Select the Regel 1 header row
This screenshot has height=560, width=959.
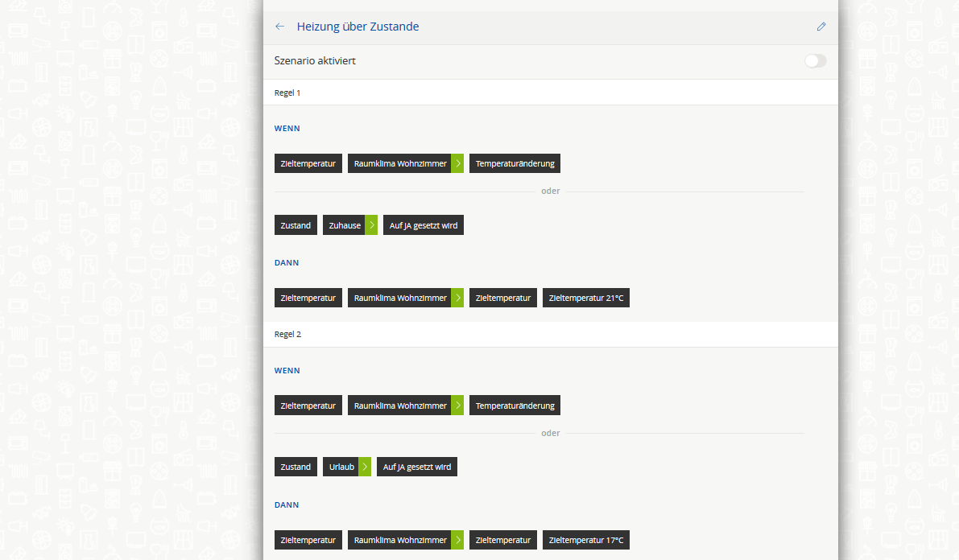point(550,93)
